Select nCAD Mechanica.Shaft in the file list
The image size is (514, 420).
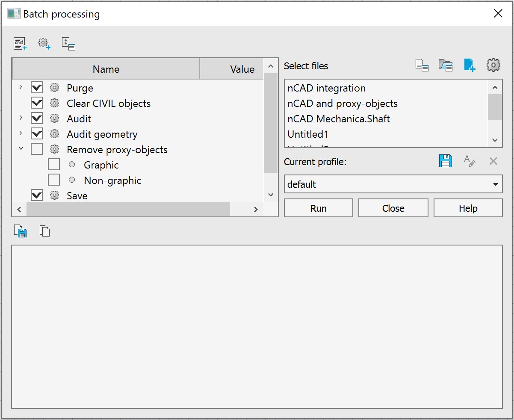click(339, 119)
